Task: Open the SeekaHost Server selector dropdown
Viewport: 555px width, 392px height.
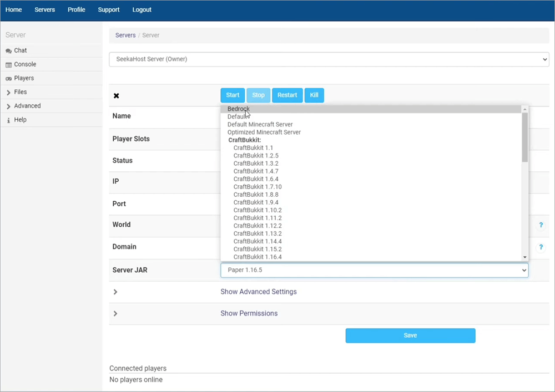Action: click(x=329, y=59)
